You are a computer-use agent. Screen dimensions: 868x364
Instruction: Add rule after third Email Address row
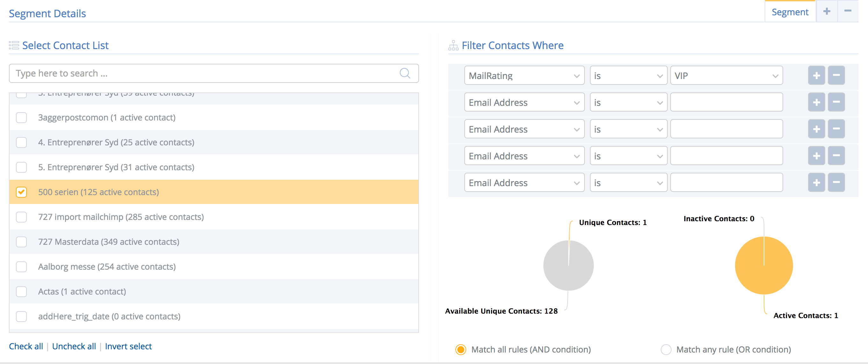[x=816, y=156]
